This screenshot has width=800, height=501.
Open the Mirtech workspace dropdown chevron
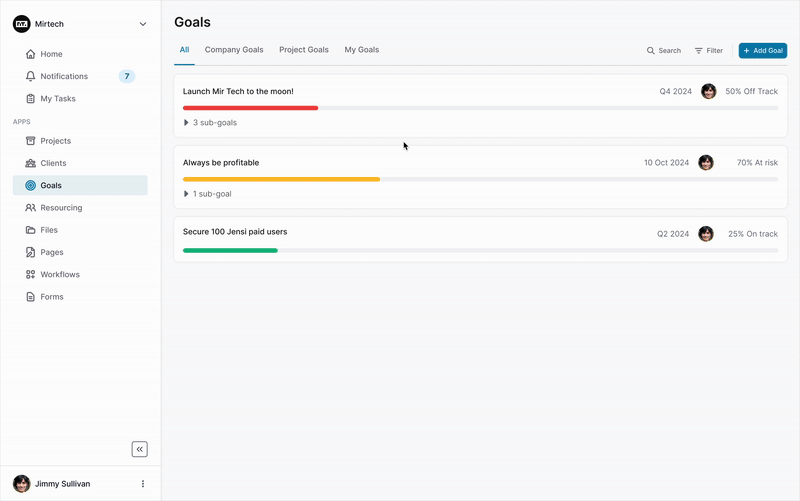tap(143, 24)
